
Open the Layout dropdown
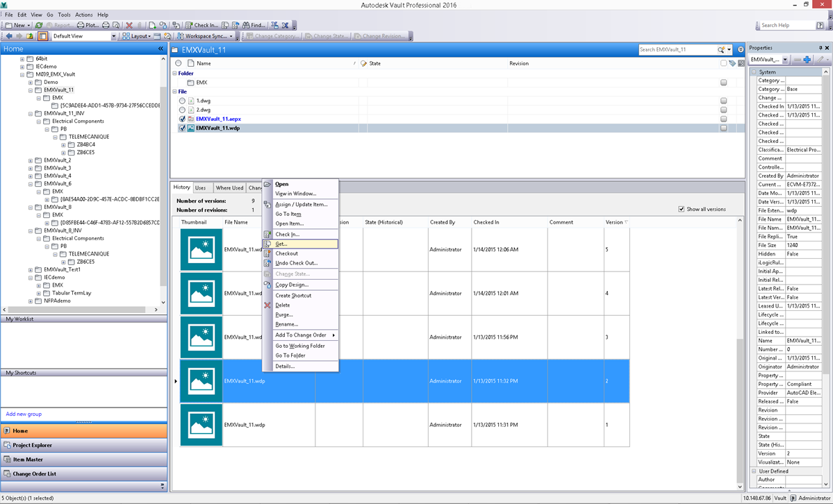[137, 36]
